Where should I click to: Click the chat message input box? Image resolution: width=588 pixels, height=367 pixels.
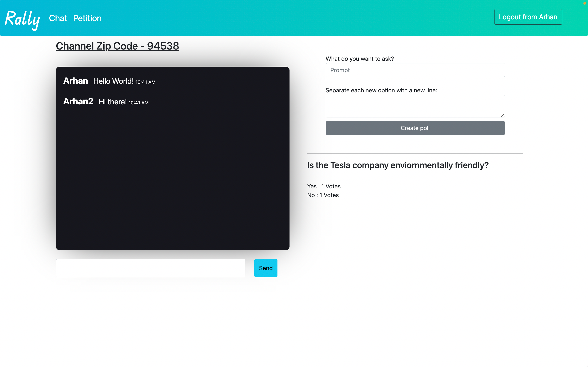click(150, 268)
